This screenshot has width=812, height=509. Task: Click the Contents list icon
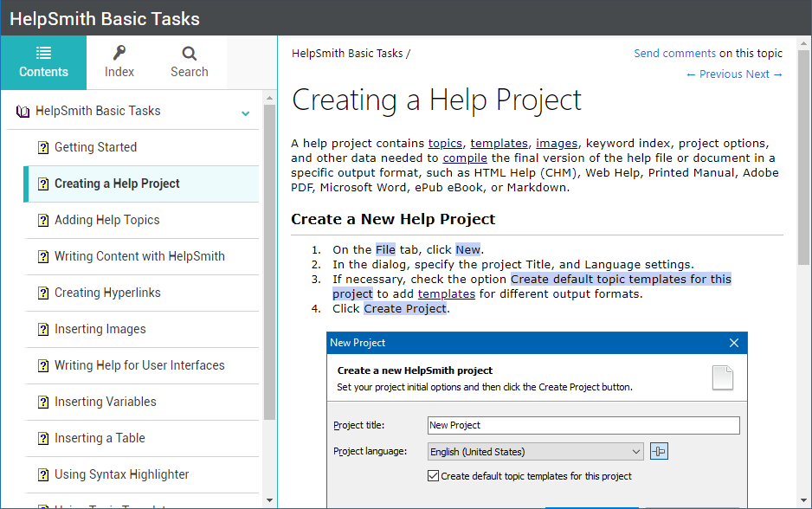(x=43, y=53)
